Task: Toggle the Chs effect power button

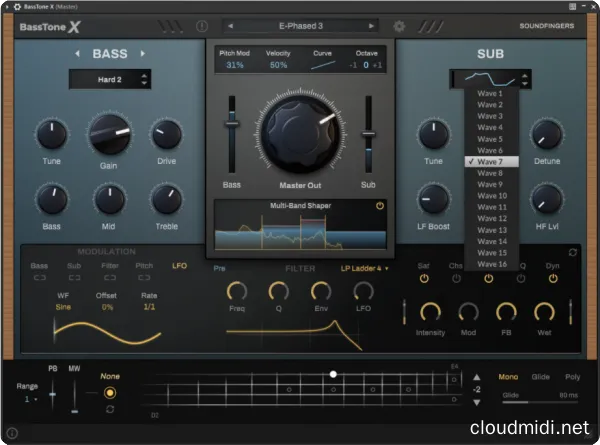Action: pos(456,279)
